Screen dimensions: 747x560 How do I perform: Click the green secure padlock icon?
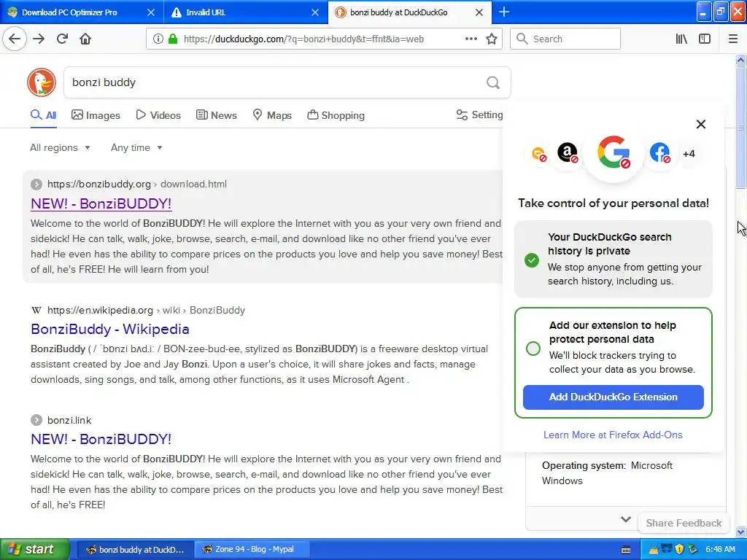[x=173, y=39]
